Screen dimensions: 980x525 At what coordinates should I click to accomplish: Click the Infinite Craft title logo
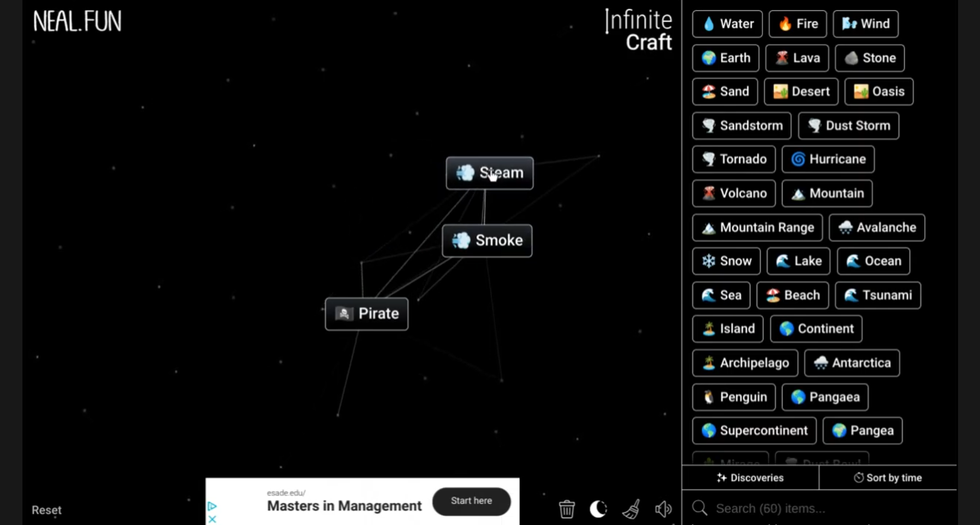pos(639,31)
